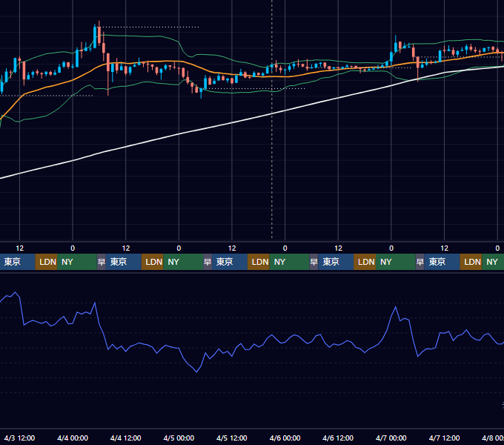This screenshot has height=445, width=504.
Task: Click the 4/6 12:00 date label
Action: click(338, 438)
